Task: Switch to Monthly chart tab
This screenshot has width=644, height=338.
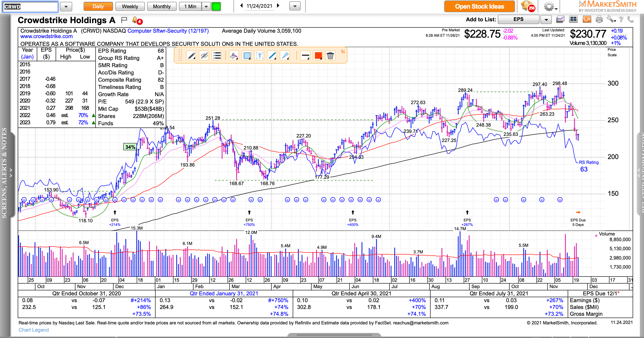Action: (162, 7)
